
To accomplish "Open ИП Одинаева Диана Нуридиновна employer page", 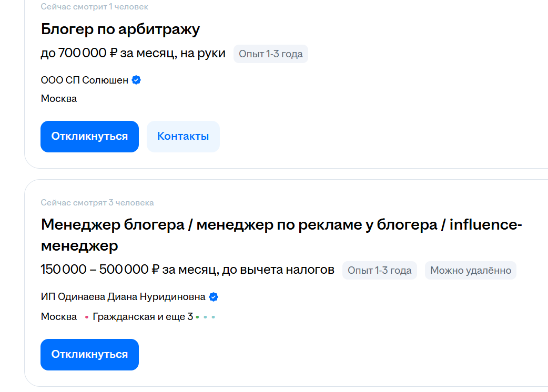I will click(123, 297).
